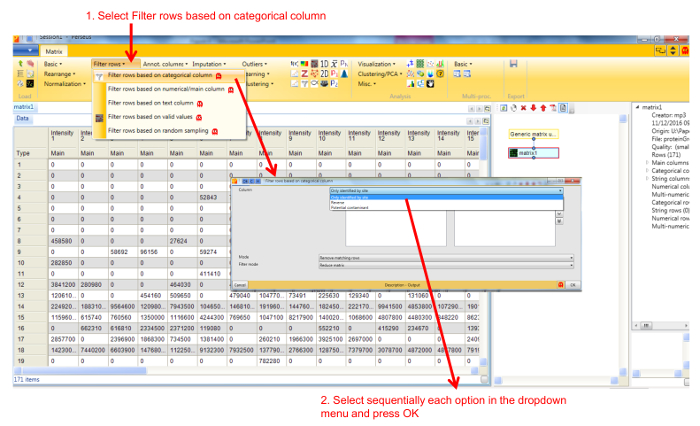Switch to the Matrix ribbon tab
Image resolution: width=700 pixels, height=426 pixels.
click(54, 50)
